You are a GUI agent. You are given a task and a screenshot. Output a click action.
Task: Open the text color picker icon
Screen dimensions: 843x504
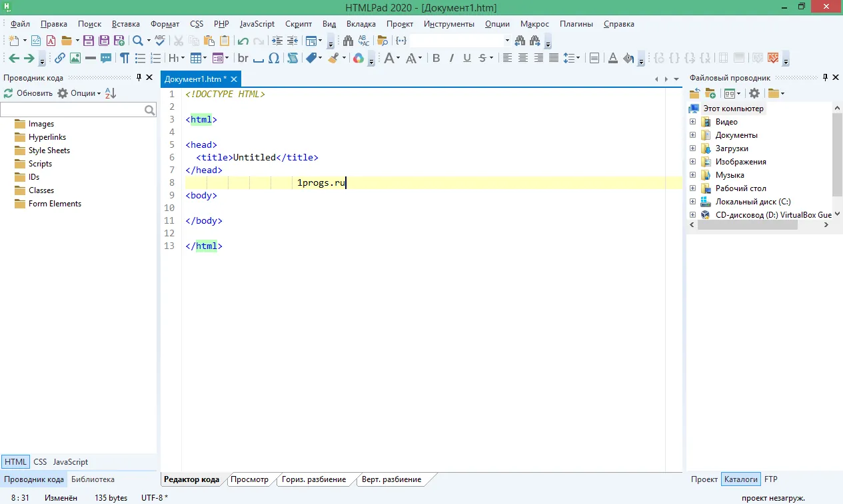click(612, 58)
